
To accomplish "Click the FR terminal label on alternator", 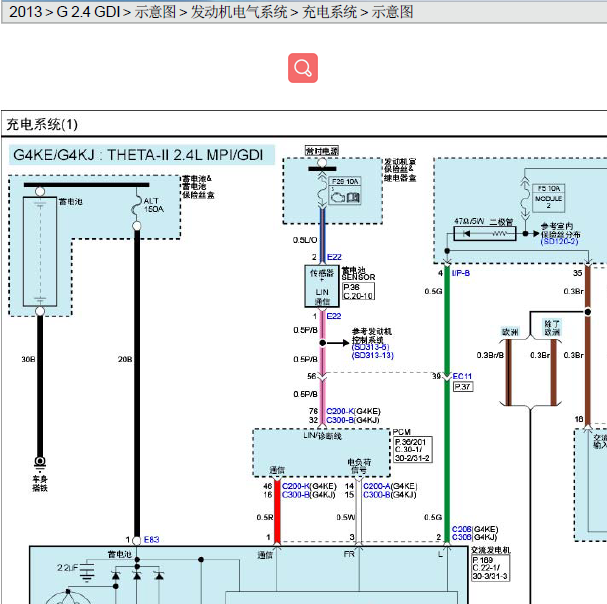I will pyautogui.click(x=349, y=554).
